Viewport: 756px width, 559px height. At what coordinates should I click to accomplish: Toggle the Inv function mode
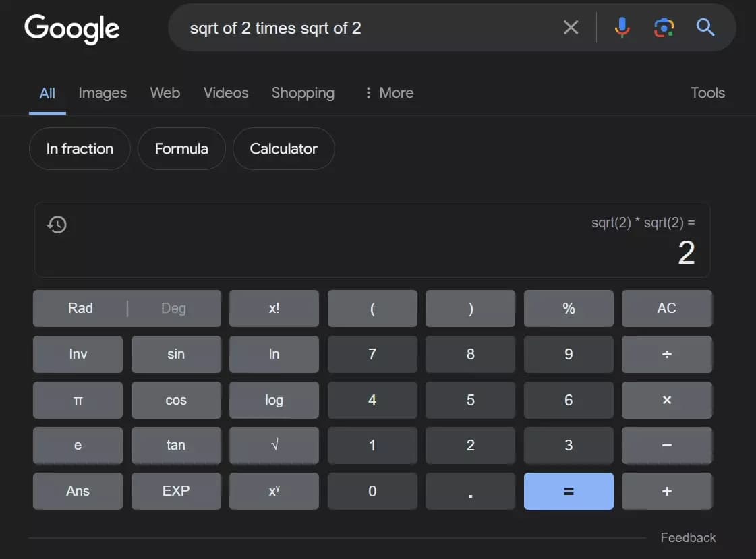tap(78, 354)
